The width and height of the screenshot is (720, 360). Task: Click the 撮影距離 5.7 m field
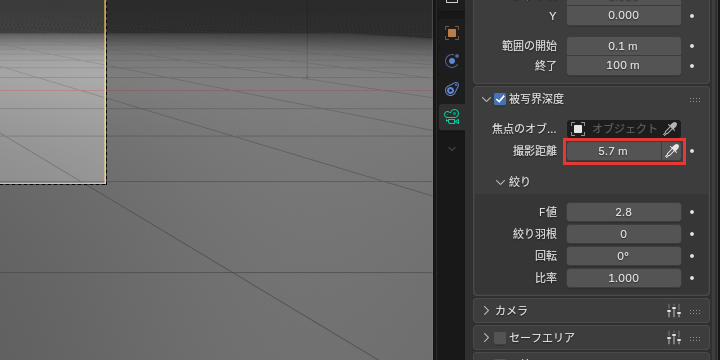click(x=613, y=151)
